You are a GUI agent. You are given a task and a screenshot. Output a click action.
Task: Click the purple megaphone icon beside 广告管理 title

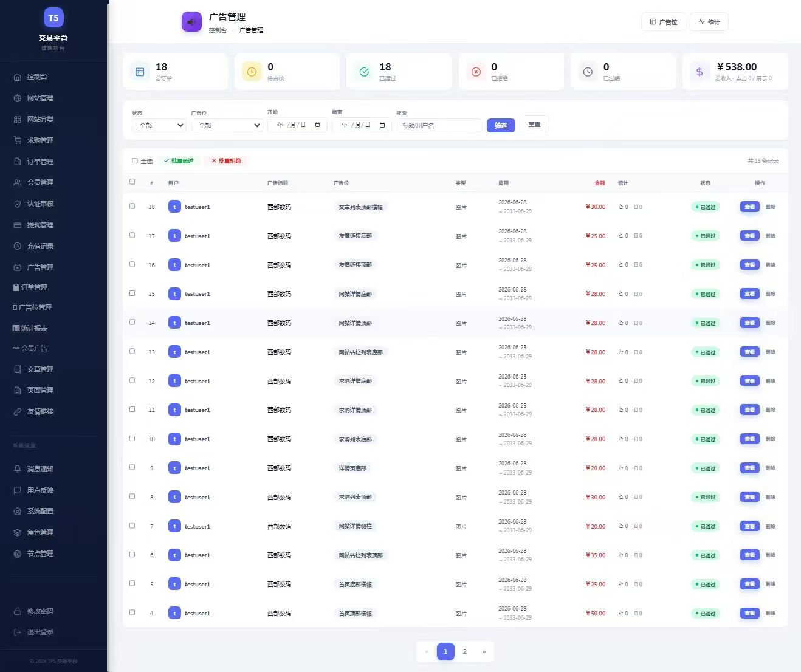tap(191, 22)
